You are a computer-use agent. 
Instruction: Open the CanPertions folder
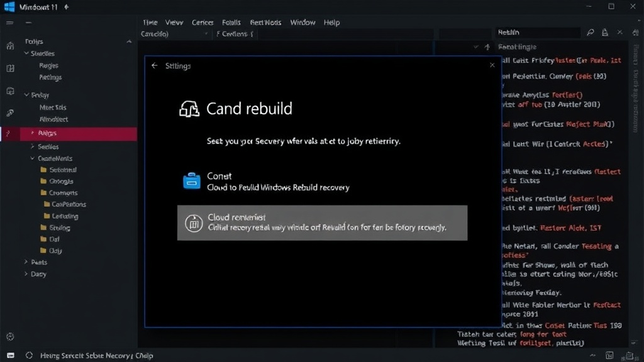click(x=69, y=204)
